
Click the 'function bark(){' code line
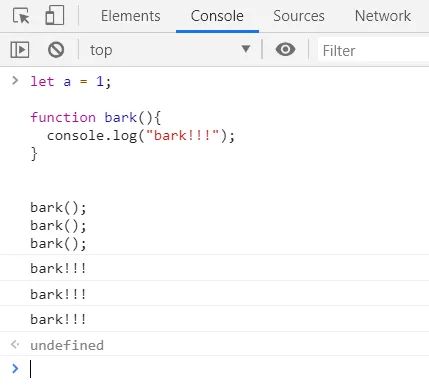click(96, 117)
